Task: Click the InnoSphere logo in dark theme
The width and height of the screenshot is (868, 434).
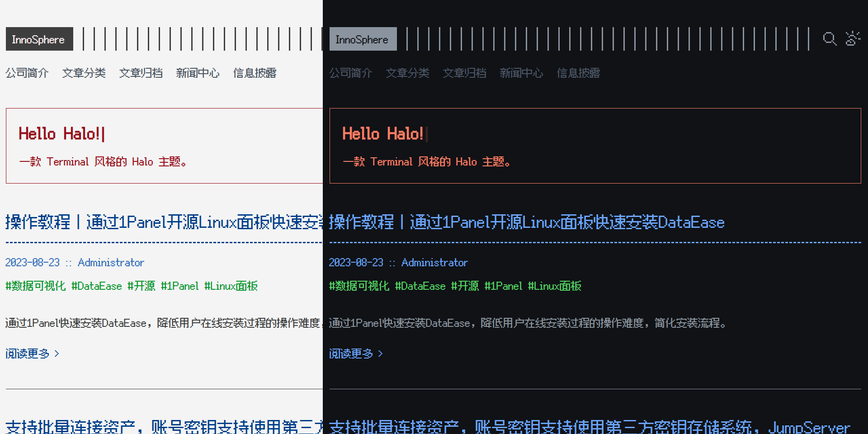Action: (363, 39)
